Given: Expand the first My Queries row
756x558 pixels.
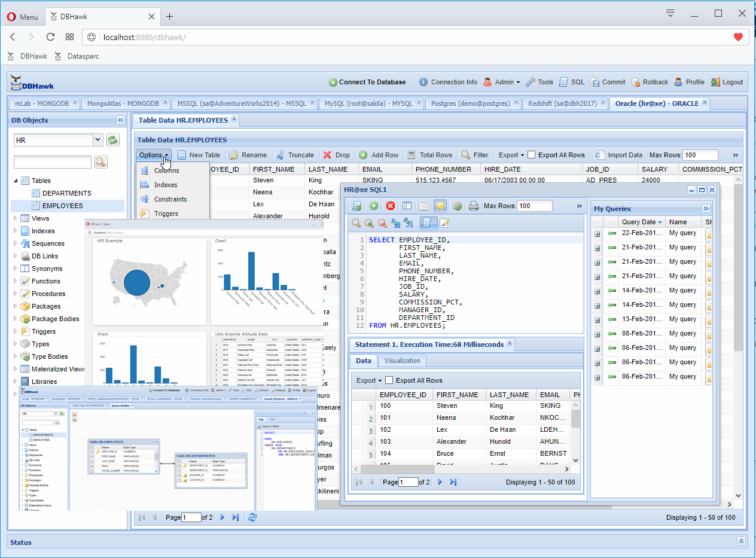Looking at the screenshot, I should 597,233.
